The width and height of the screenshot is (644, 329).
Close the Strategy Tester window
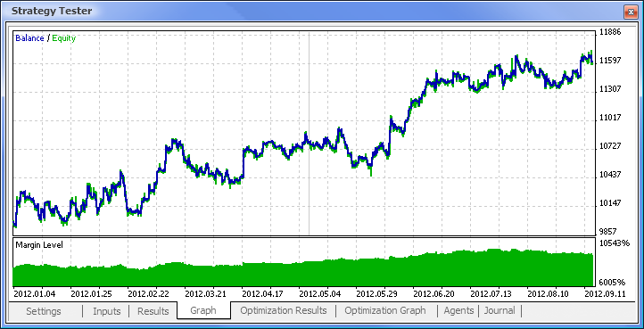click(630, 12)
